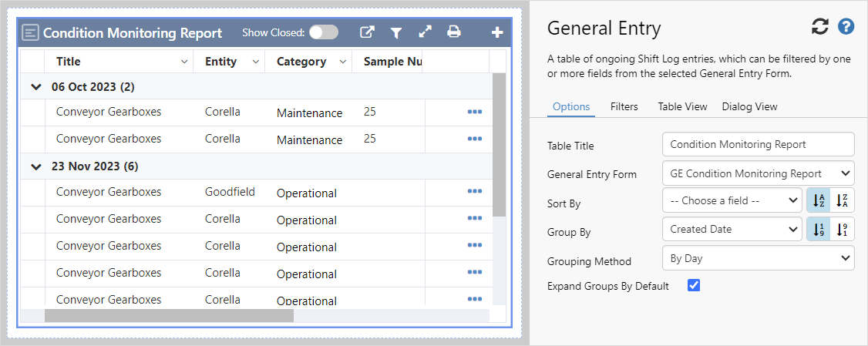Collapse the 06 Oct 2023 group
868x346 pixels.
point(35,87)
